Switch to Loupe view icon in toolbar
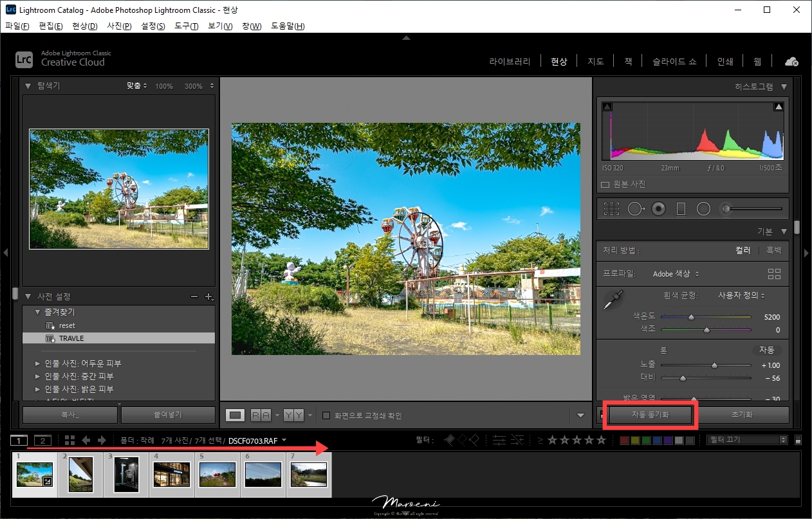 click(235, 415)
